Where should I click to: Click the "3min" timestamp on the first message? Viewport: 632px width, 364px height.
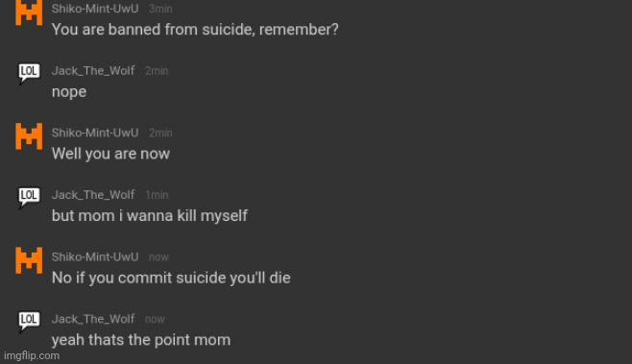coord(160,9)
